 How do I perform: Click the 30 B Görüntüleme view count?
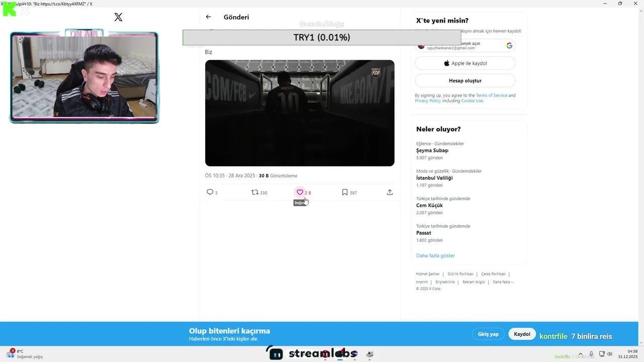click(x=278, y=176)
